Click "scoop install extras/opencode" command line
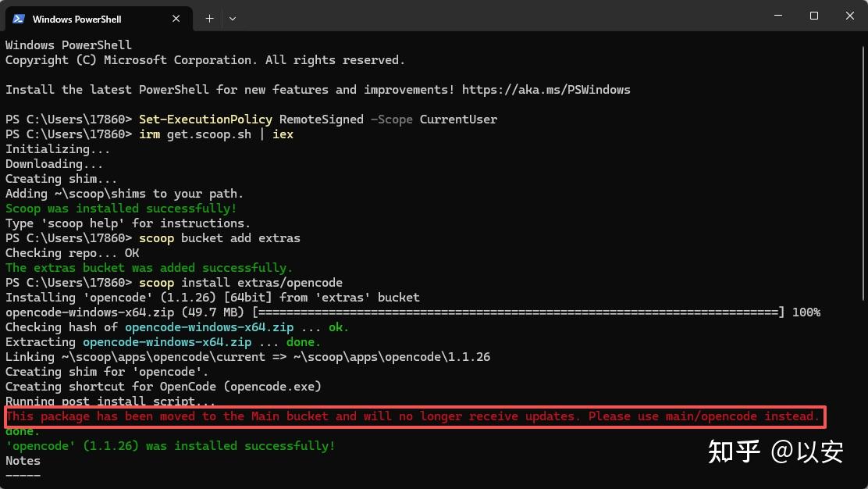868x489 pixels. [240, 283]
